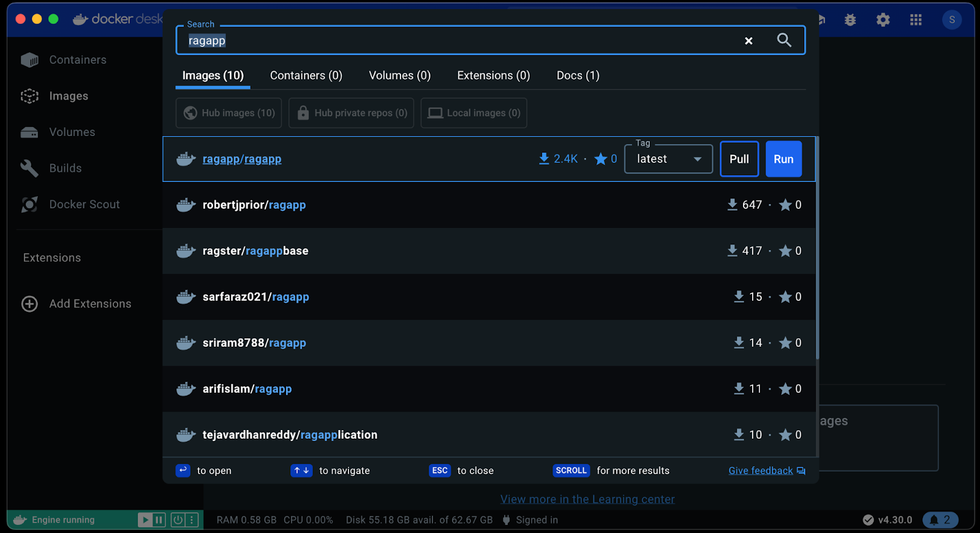Click the engine start play button
Image resolution: width=980 pixels, height=533 pixels.
pyautogui.click(x=145, y=520)
